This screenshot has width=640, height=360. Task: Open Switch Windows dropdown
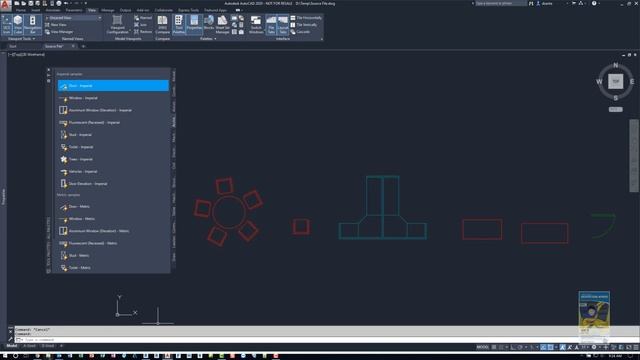click(256, 25)
